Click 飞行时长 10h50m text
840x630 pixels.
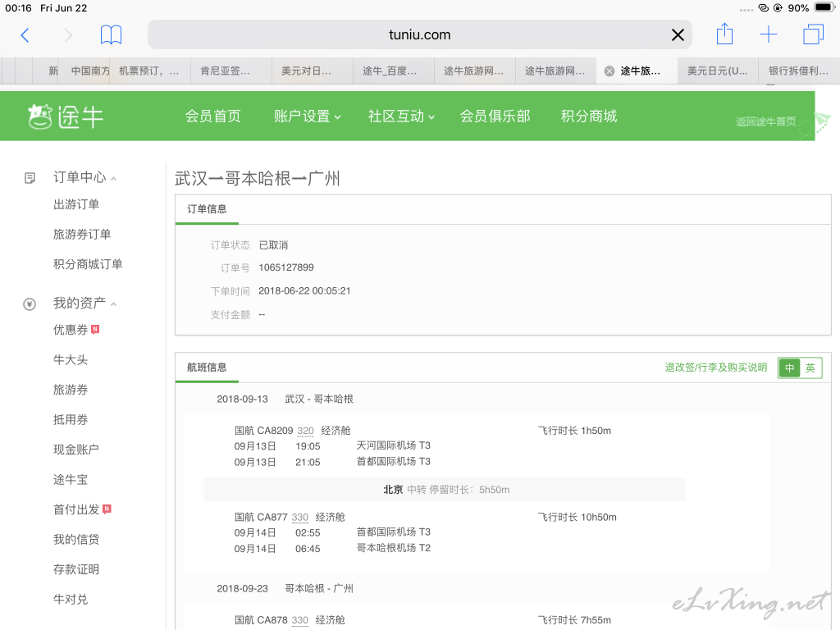coord(577,518)
